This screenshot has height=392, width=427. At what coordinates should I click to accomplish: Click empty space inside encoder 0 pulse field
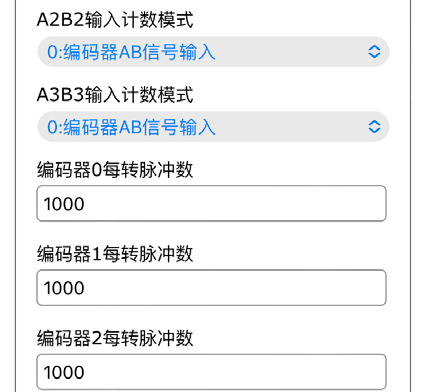[233, 204]
